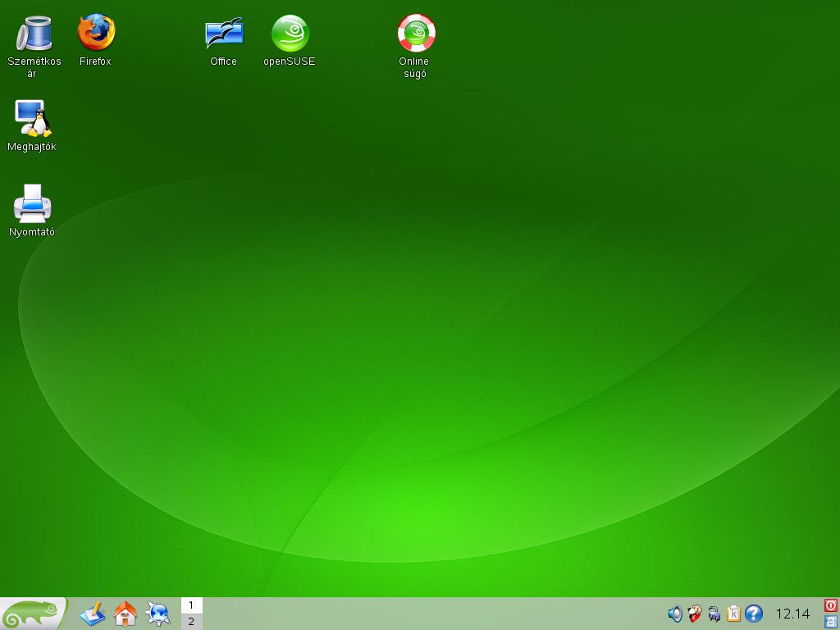Open the SUSE chameleon start menu

pyautogui.click(x=33, y=614)
